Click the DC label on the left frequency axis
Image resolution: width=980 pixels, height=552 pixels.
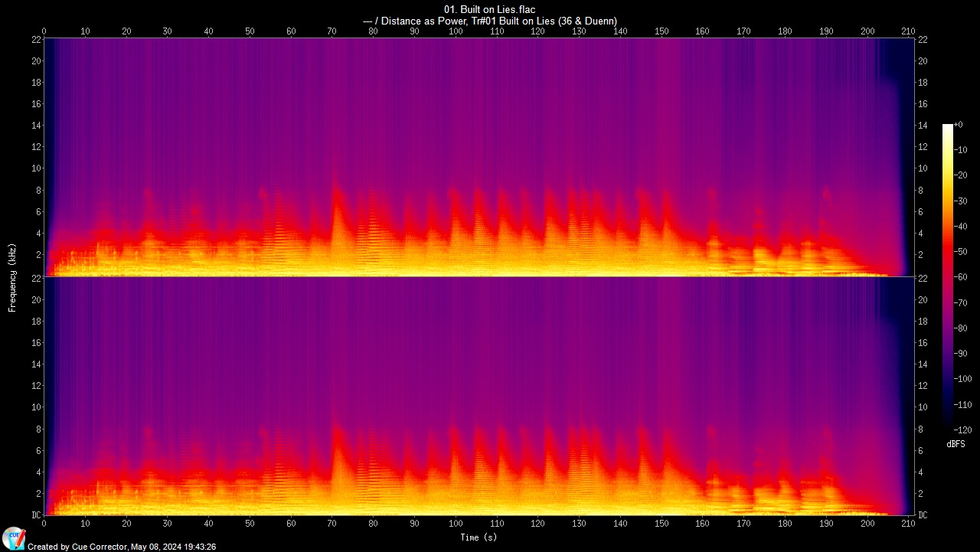click(36, 515)
